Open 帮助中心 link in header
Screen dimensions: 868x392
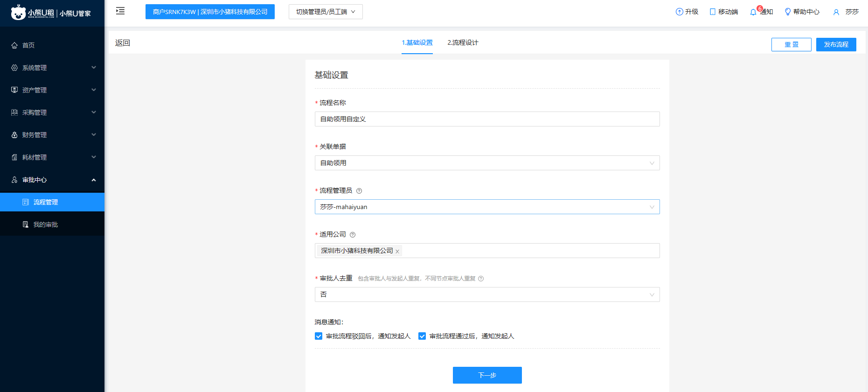tap(806, 12)
